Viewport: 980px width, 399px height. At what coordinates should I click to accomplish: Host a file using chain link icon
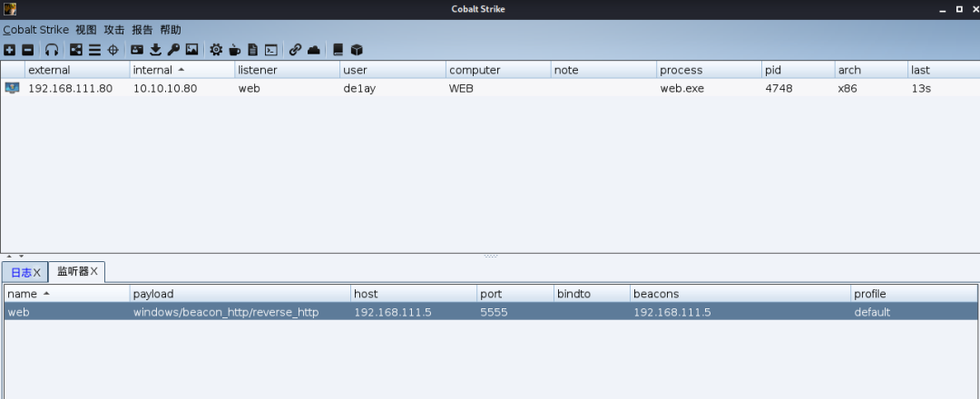pos(295,50)
